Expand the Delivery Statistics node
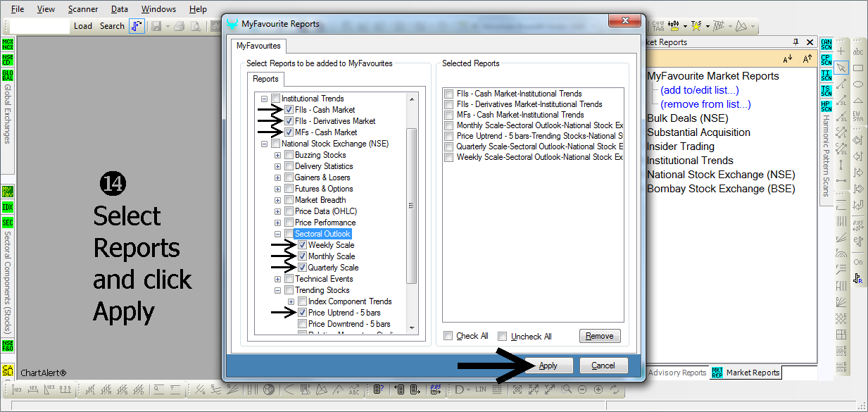The image size is (868, 412). tap(278, 166)
